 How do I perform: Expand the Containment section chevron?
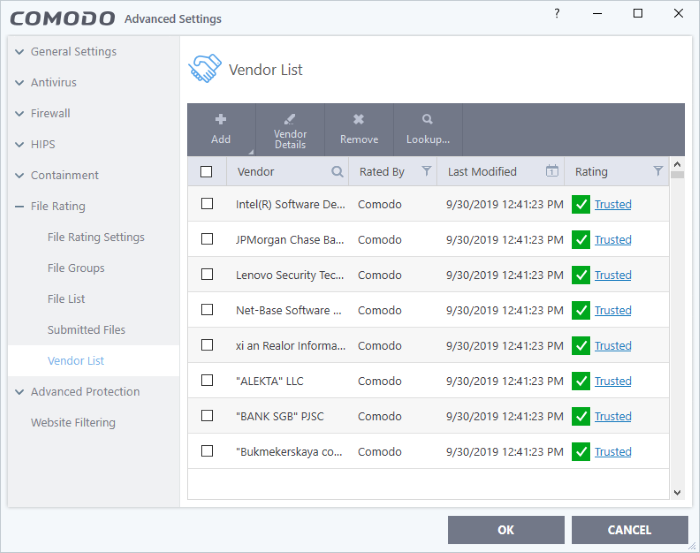click(x=19, y=175)
